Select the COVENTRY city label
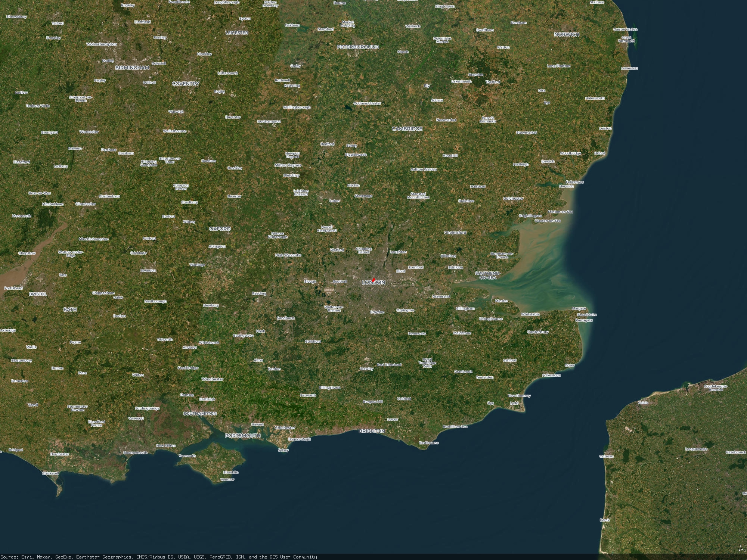Viewport: 747px width, 560px height. tap(185, 84)
